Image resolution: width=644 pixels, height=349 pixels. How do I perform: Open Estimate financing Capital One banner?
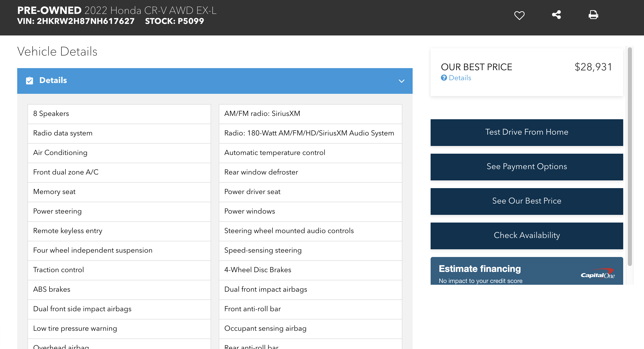point(527,271)
